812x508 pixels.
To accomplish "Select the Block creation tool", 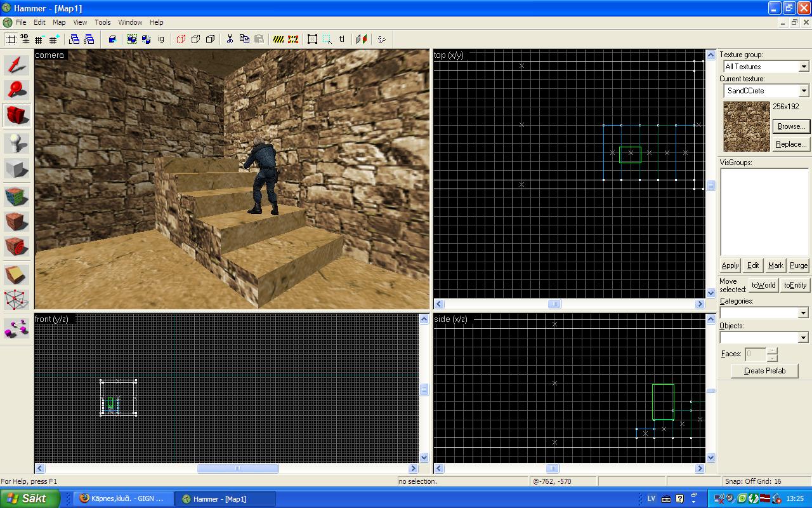I will click(x=17, y=168).
